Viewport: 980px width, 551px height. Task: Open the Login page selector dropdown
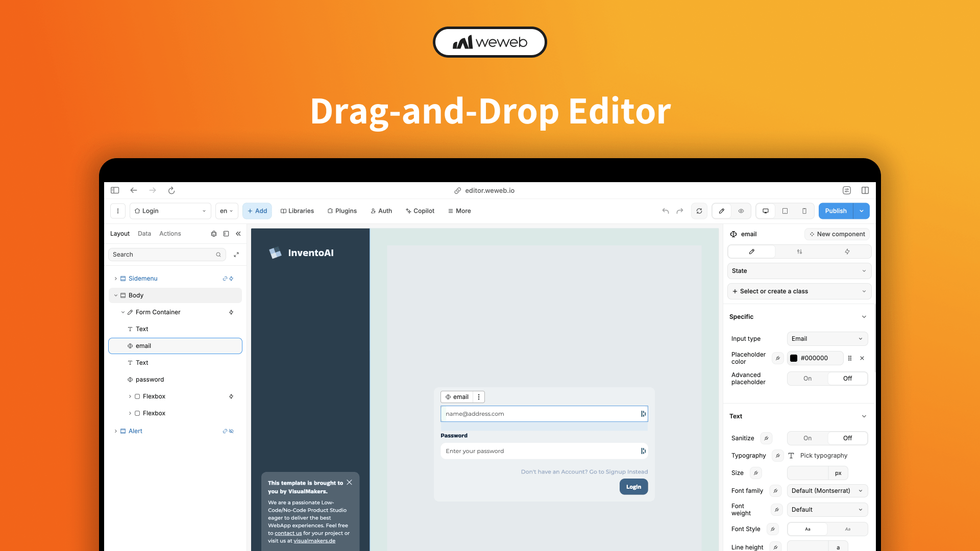170,211
